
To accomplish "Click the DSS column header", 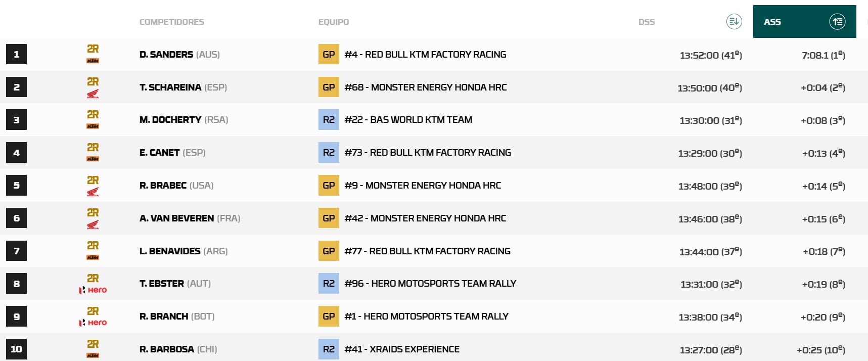I will click(647, 22).
